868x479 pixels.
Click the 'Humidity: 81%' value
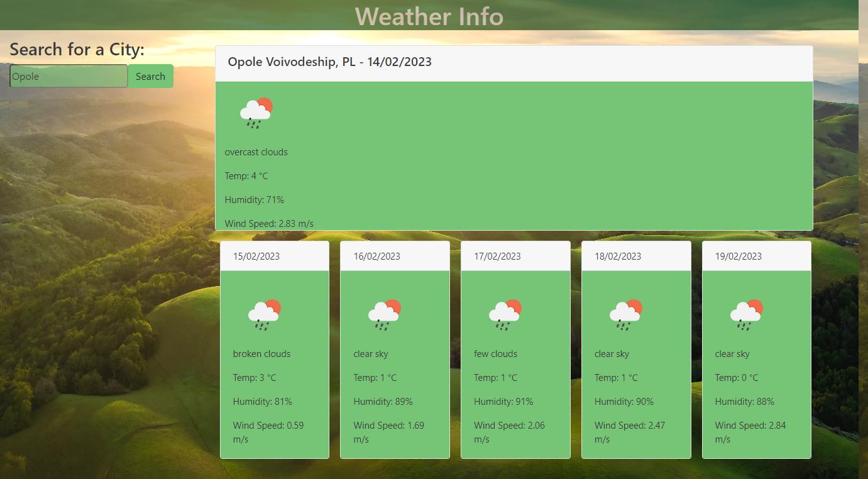click(x=263, y=402)
